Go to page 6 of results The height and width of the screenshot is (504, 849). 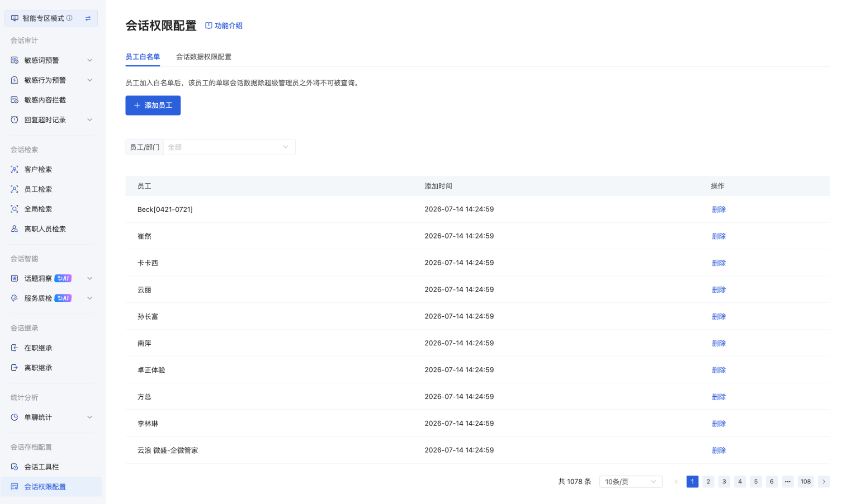click(771, 482)
